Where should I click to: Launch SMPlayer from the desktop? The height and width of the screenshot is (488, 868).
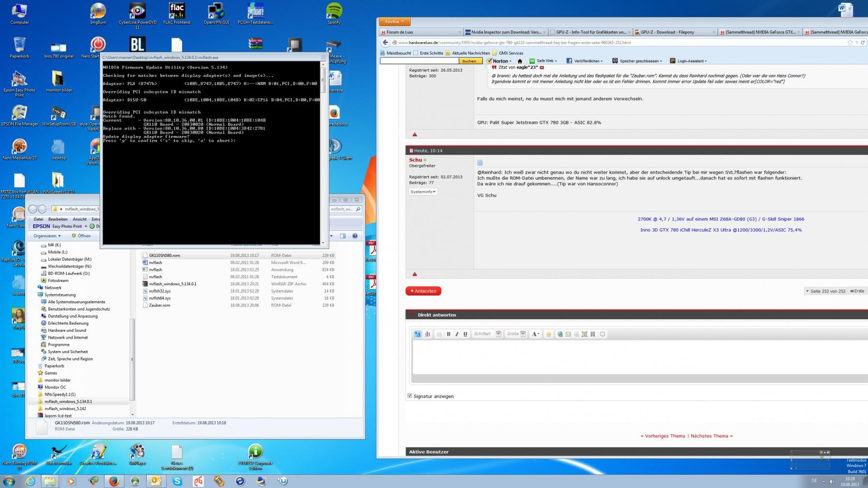click(137, 454)
